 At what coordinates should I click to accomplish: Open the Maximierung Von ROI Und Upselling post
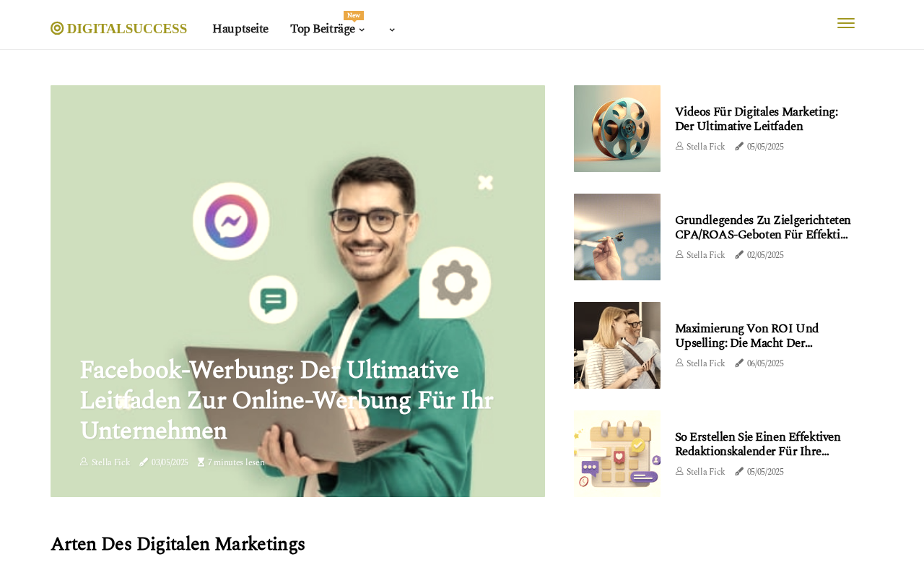[x=746, y=336]
